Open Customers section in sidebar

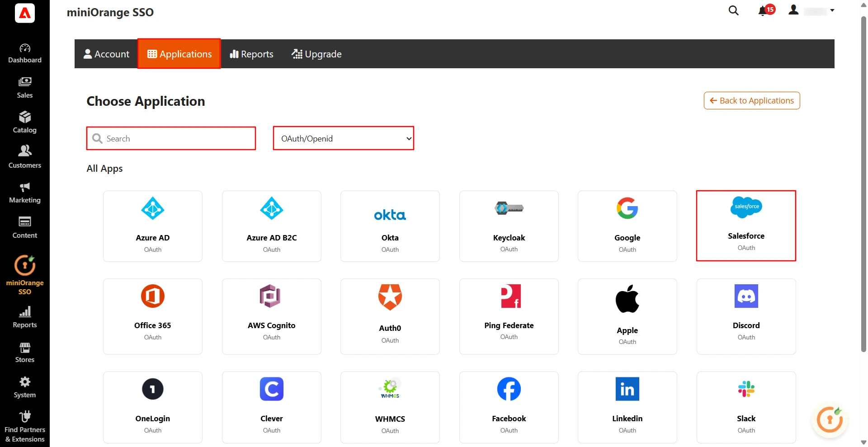(x=25, y=158)
